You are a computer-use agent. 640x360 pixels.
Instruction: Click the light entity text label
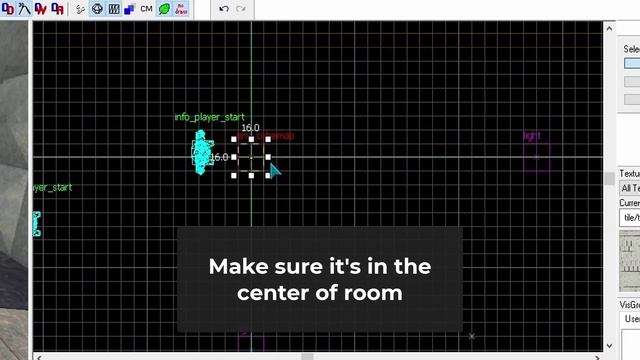click(x=532, y=136)
